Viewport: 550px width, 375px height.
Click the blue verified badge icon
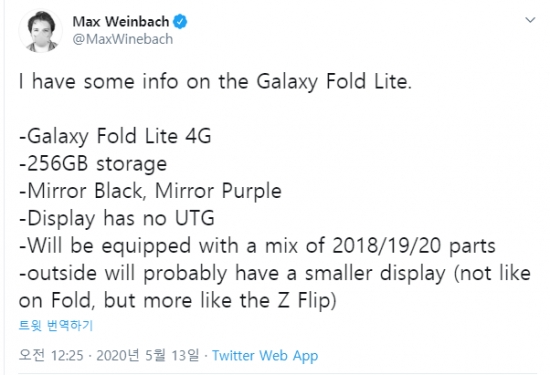180,22
